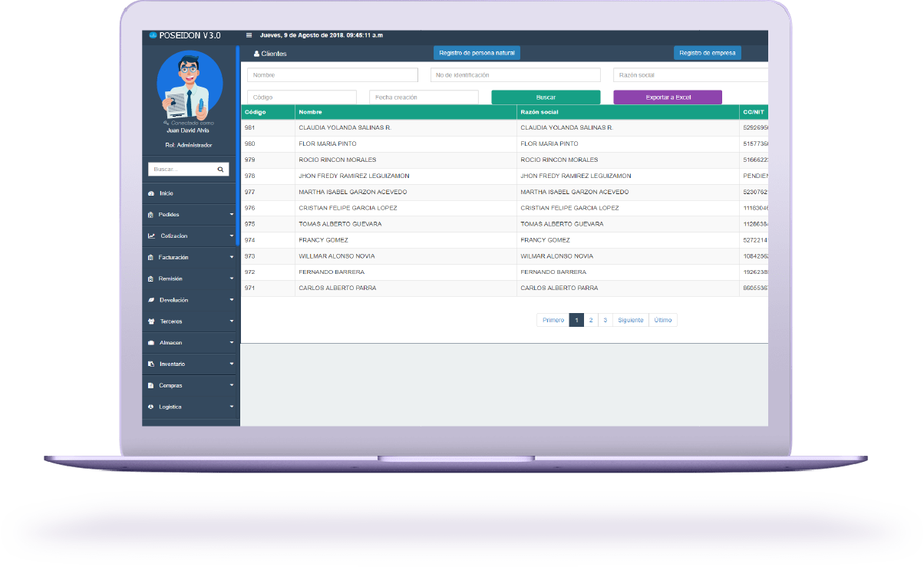Click the user avatar picture
Image resolution: width=924 pixels, height=567 pixels.
(190, 84)
